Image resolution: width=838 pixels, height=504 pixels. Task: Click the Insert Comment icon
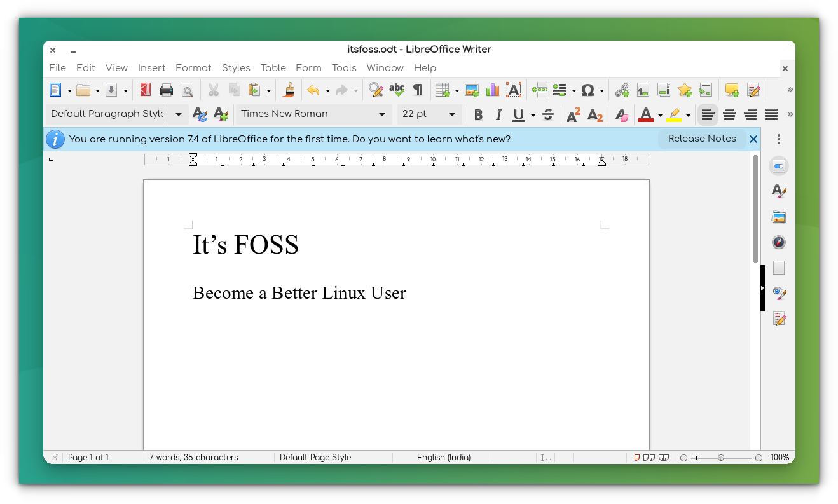point(732,90)
